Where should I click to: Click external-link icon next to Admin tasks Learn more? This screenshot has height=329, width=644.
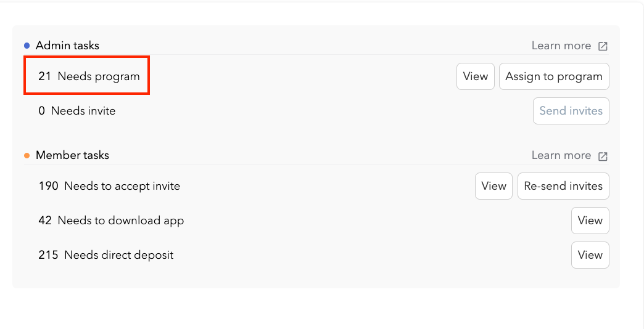pos(603,46)
